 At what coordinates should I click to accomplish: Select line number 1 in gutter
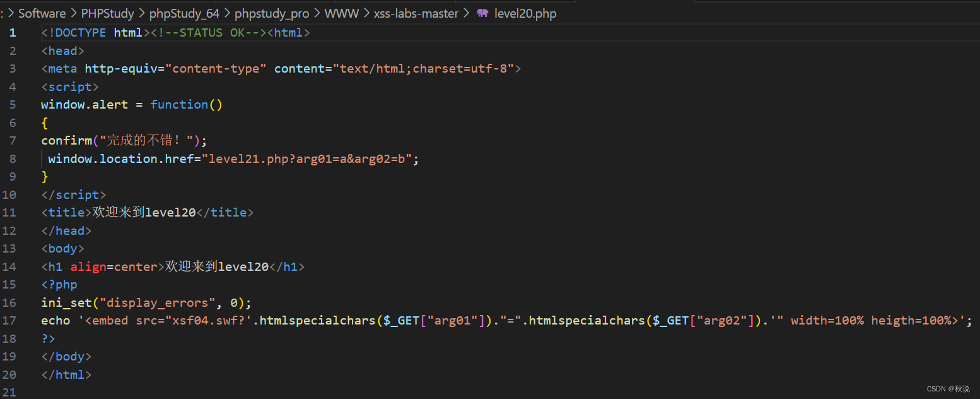[13, 33]
